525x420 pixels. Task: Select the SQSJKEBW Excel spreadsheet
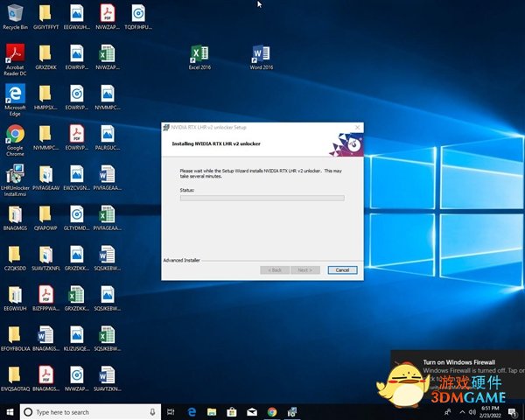click(108, 339)
